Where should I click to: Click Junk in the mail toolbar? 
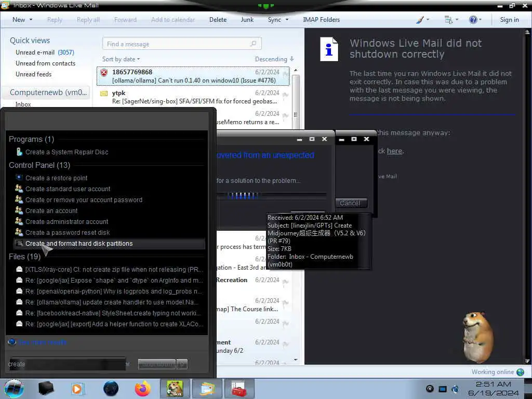[x=247, y=20]
